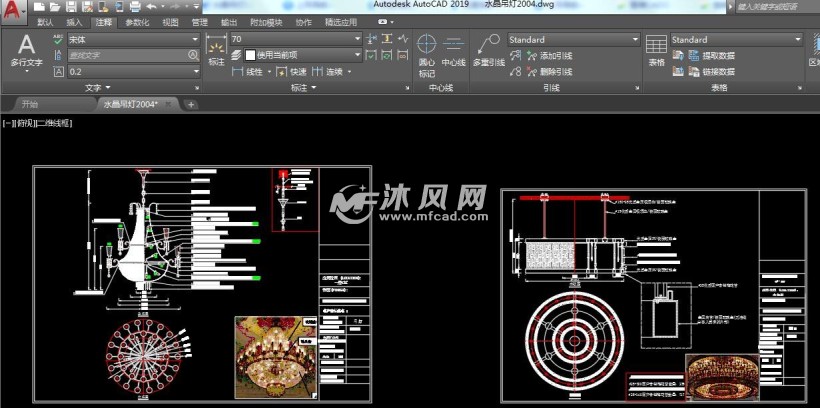820x408 pixels.
Task: Click the dimension inspect checkmark icon
Action: (371, 55)
